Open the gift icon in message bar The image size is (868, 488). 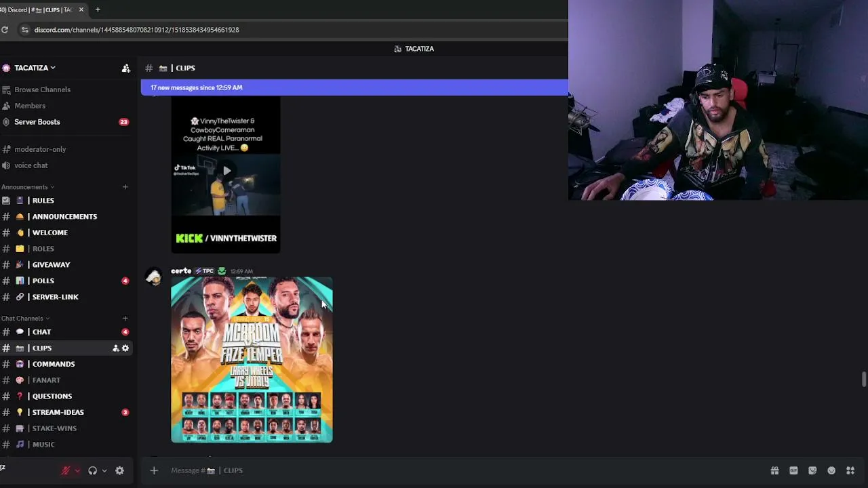pyautogui.click(x=774, y=470)
